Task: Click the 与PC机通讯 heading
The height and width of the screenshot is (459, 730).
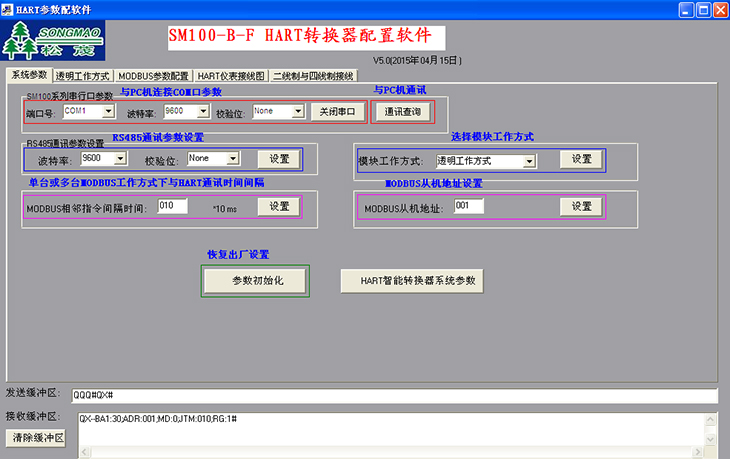Action: [400, 90]
